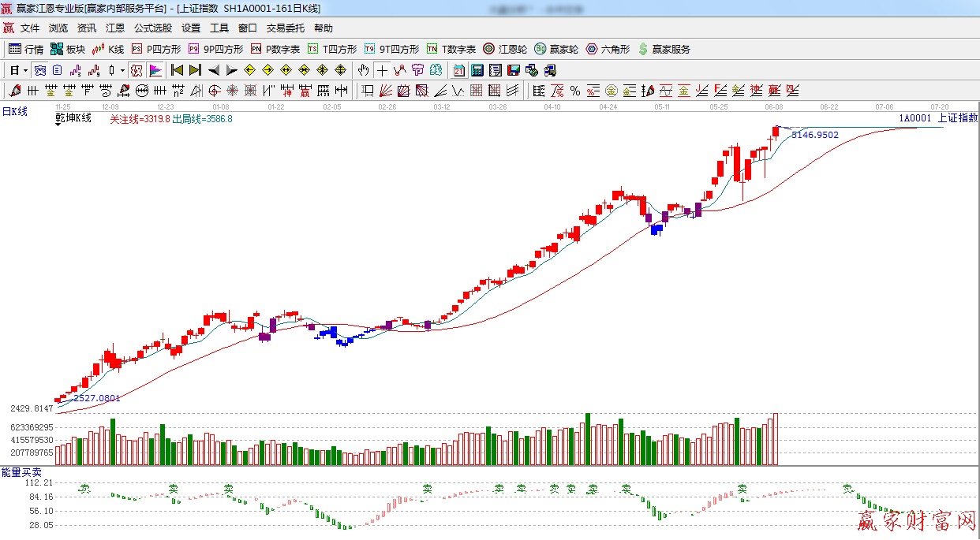
Task: Jump to first bar with skip-start icon
Action: click(177, 70)
